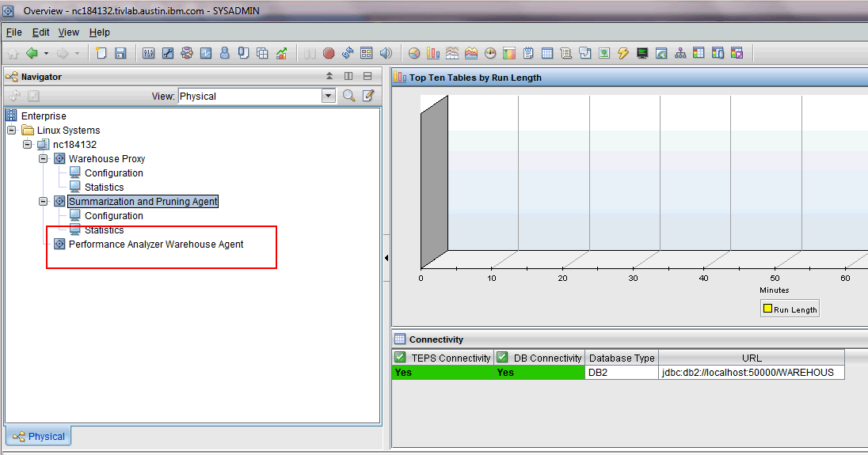Select the Enterprise navigator item

point(44,116)
